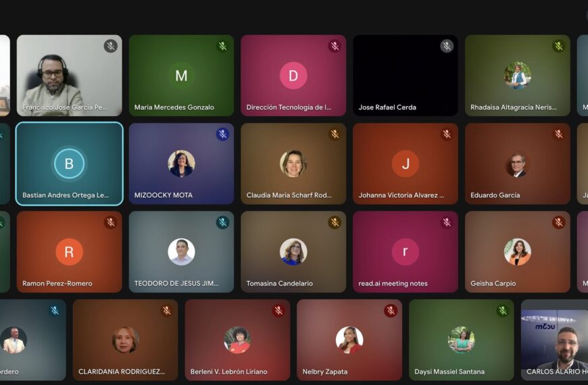588x385 pixels.
Task: Click the name 'Nelbry Zapata'
Action: pyautogui.click(x=324, y=372)
